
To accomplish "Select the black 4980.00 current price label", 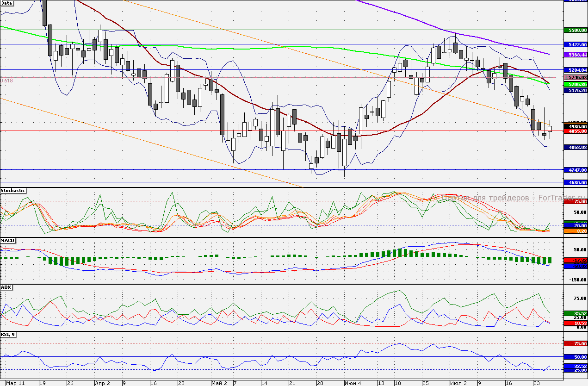I will click(576, 126).
